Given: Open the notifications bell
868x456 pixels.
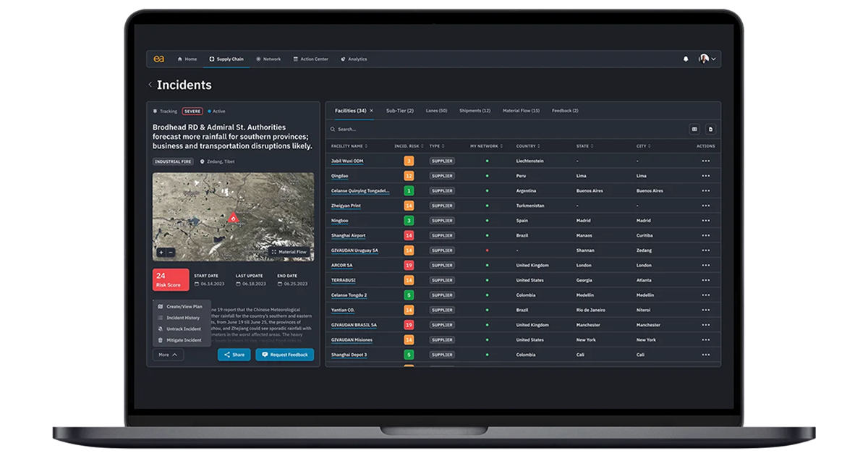Looking at the screenshot, I should pyautogui.click(x=686, y=59).
